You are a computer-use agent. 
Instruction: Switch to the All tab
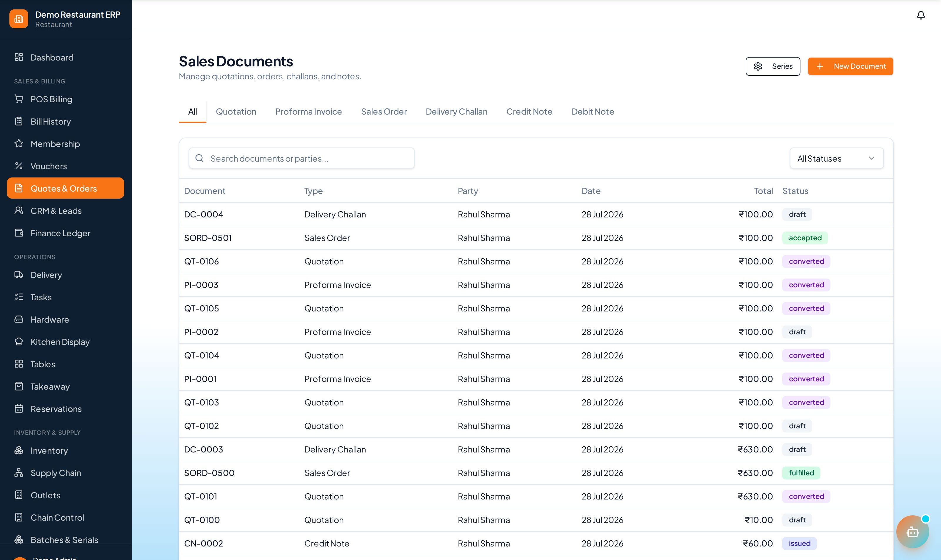pos(193,112)
